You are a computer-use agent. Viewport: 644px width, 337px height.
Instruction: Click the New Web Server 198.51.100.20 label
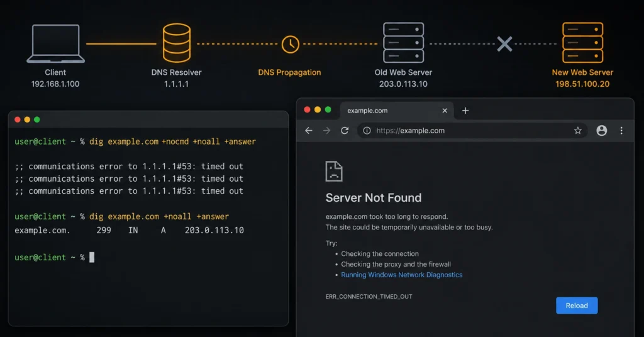point(582,78)
